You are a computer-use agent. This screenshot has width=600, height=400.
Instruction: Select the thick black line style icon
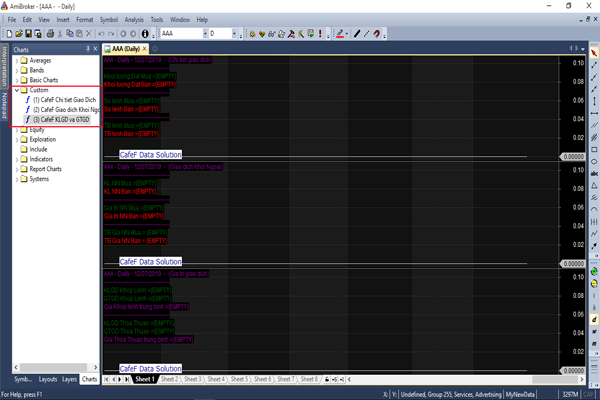coord(357,34)
